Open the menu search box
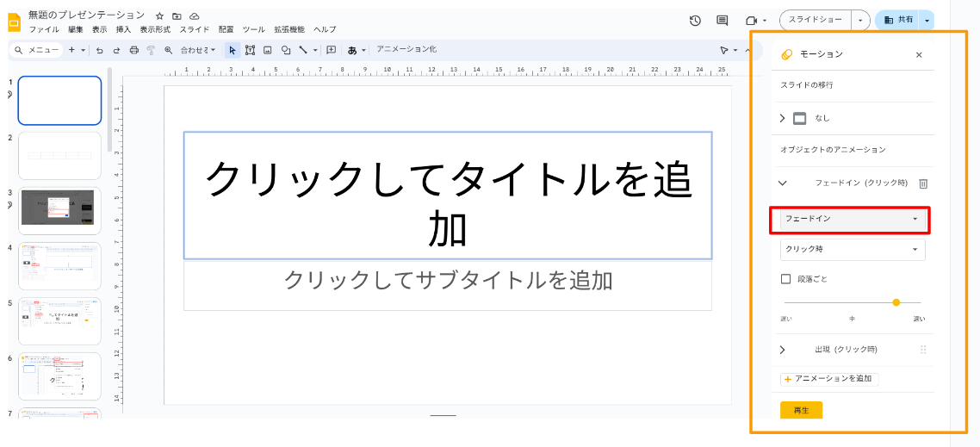Image resolution: width=980 pixels, height=447 pixels. coord(37,50)
